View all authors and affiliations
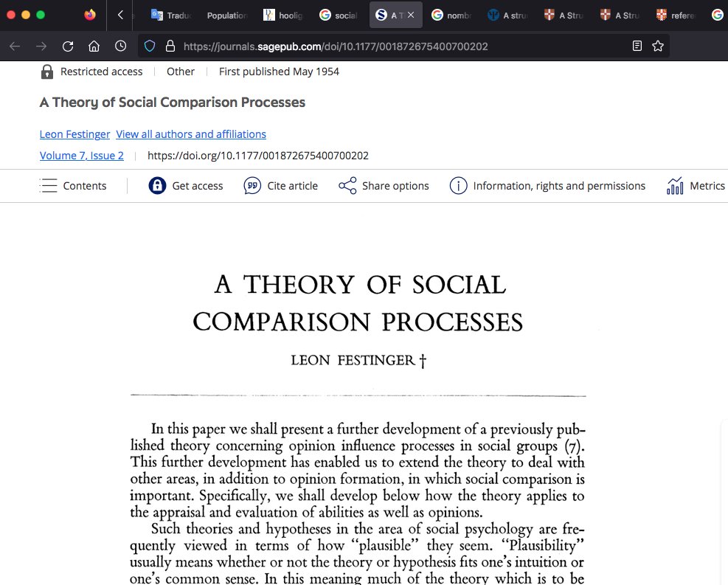This screenshot has width=728, height=585. [x=191, y=134]
